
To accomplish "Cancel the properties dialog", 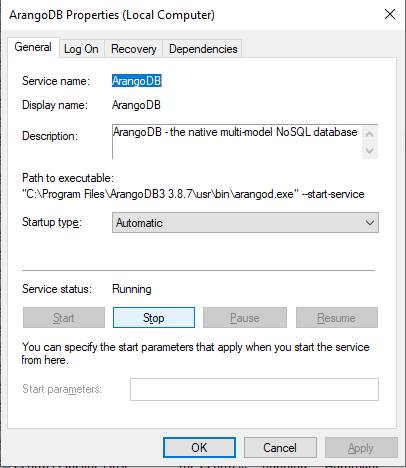I will pyautogui.click(x=280, y=448).
